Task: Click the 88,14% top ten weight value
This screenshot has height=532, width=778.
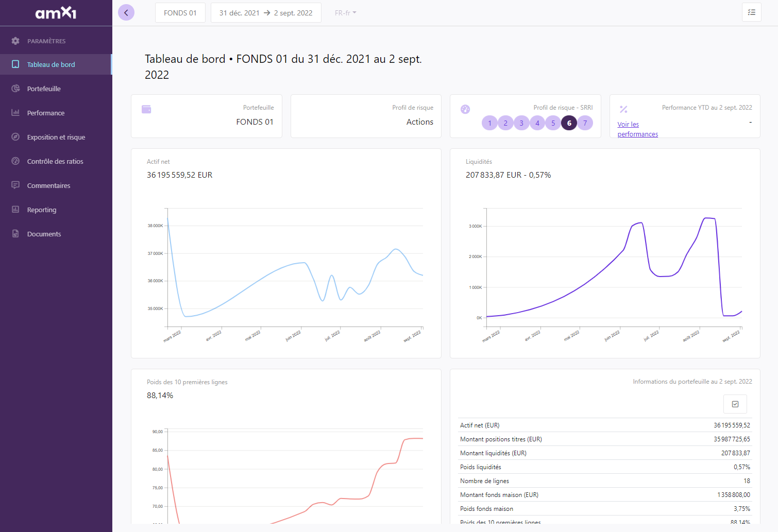Action: pyautogui.click(x=160, y=396)
